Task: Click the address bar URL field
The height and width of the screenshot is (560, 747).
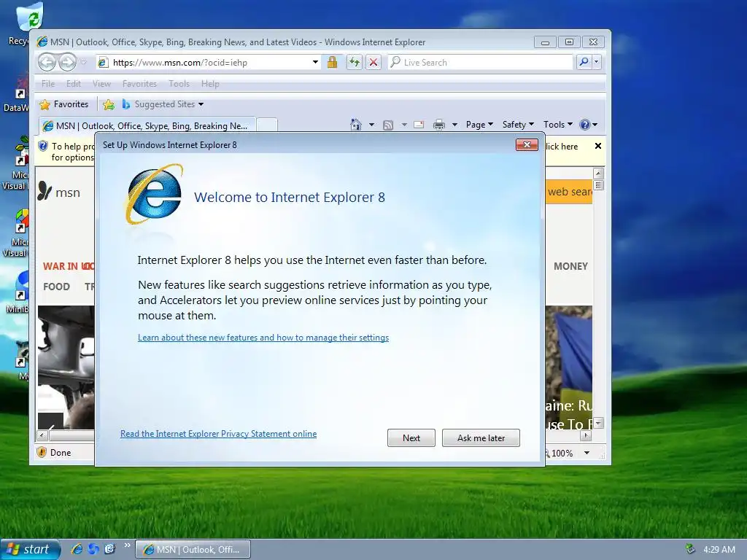Action: 209,63
